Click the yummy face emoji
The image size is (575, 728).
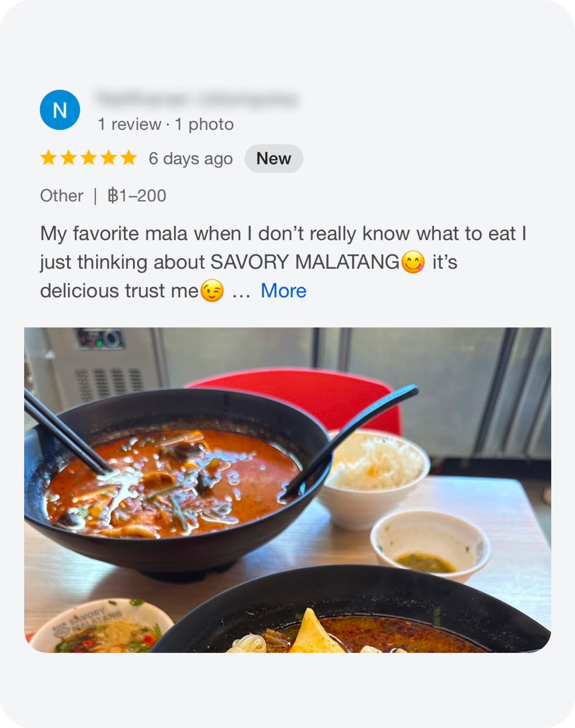pyautogui.click(x=413, y=262)
